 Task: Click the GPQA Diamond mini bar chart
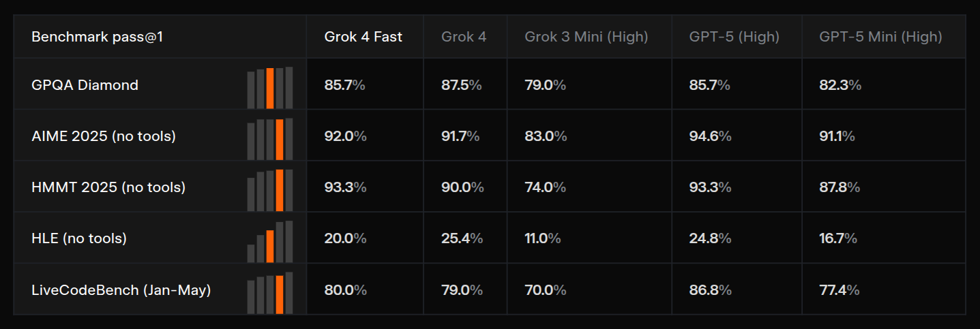pyautogui.click(x=270, y=88)
